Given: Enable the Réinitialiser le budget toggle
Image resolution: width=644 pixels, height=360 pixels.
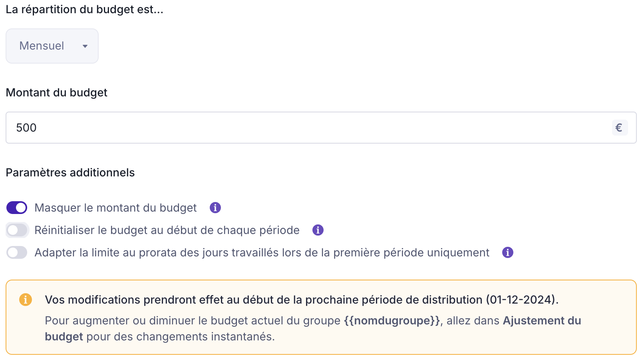Looking at the screenshot, I should 17,230.
